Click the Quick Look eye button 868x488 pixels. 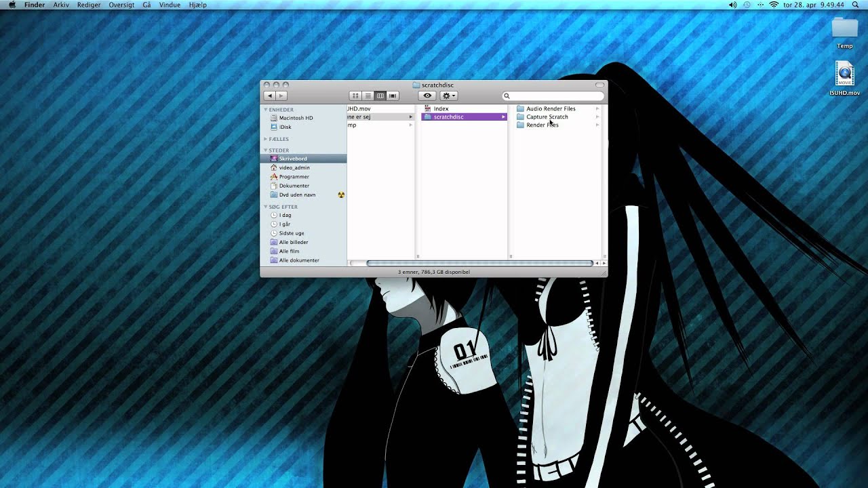coord(427,96)
